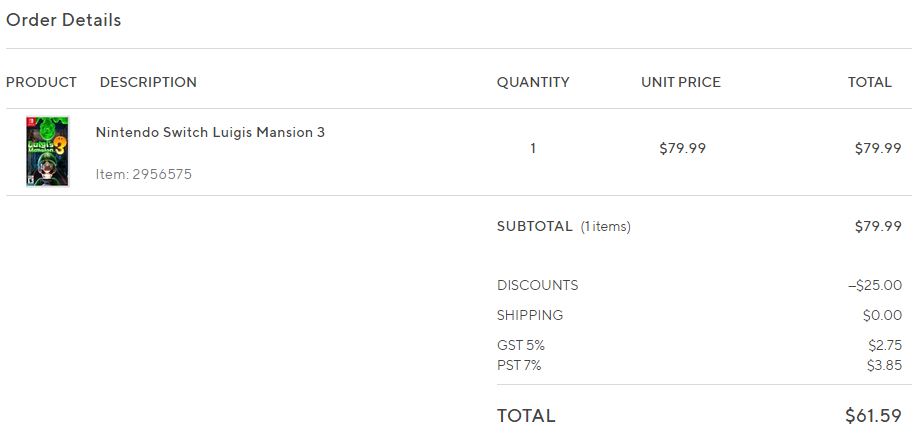Click the SHIPPING label
924x438 pixels.
pyautogui.click(x=530, y=315)
